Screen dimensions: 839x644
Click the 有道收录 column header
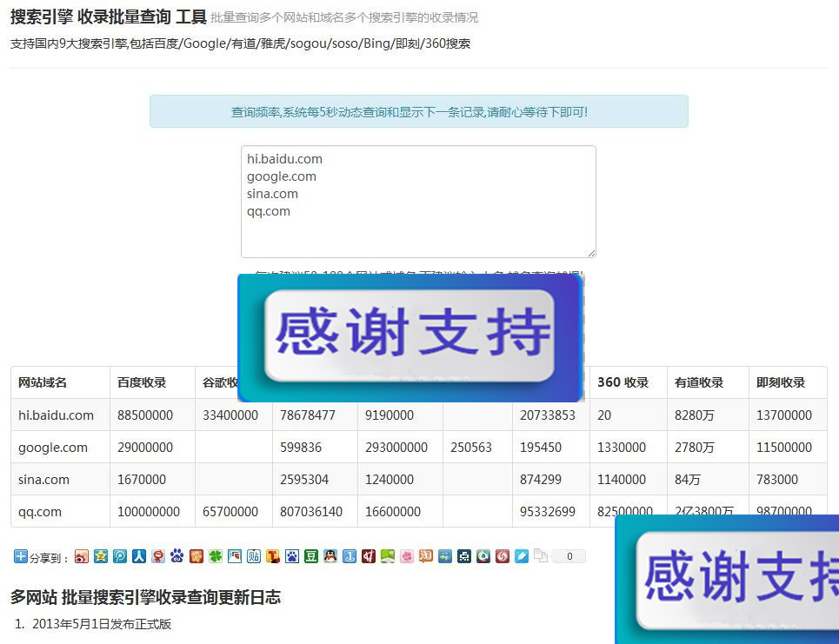699,382
